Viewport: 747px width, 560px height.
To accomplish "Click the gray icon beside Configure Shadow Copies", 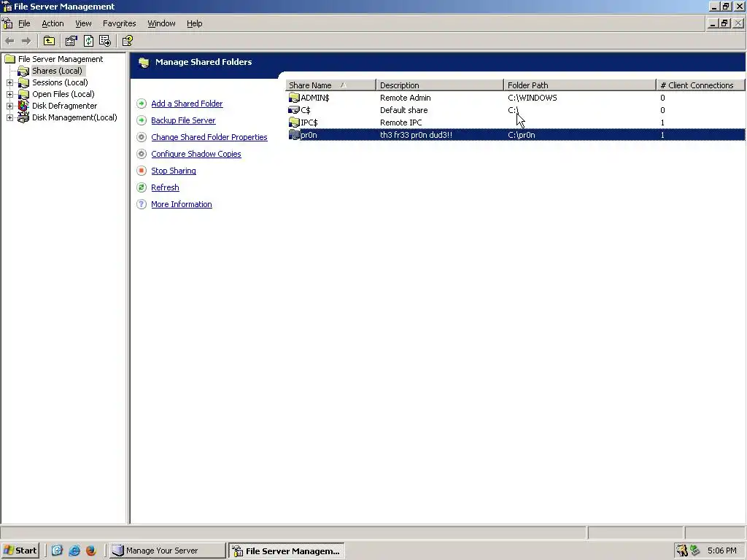I will pyautogui.click(x=142, y=154).
